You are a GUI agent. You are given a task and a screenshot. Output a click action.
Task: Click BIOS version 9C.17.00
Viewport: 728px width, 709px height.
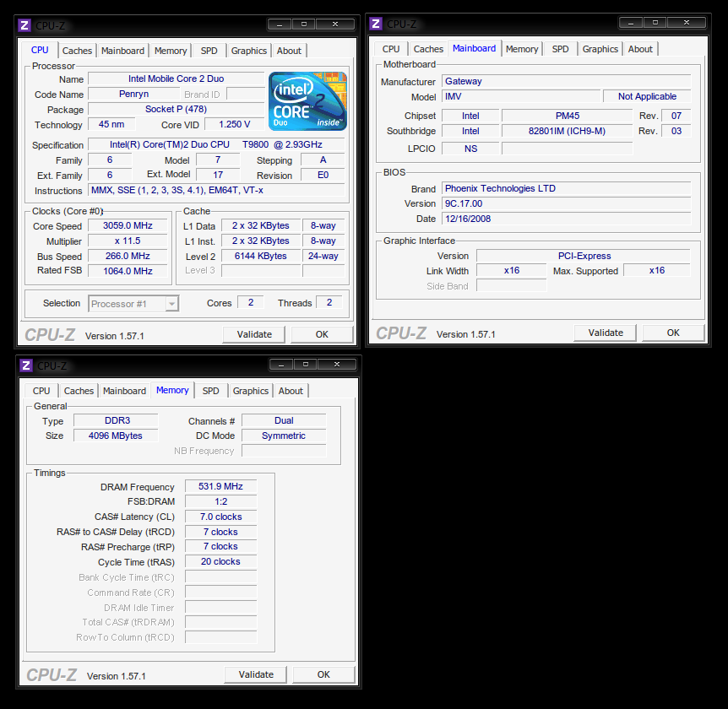click(x=566, y=203)
